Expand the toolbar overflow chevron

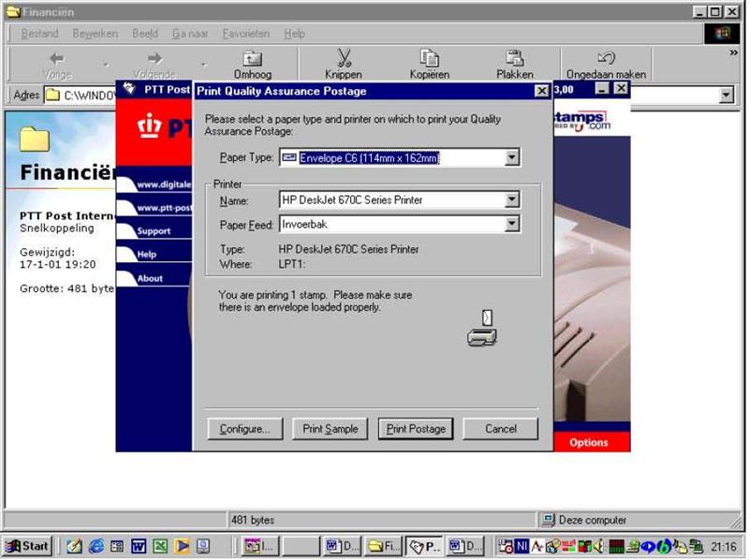pos(734,52)
